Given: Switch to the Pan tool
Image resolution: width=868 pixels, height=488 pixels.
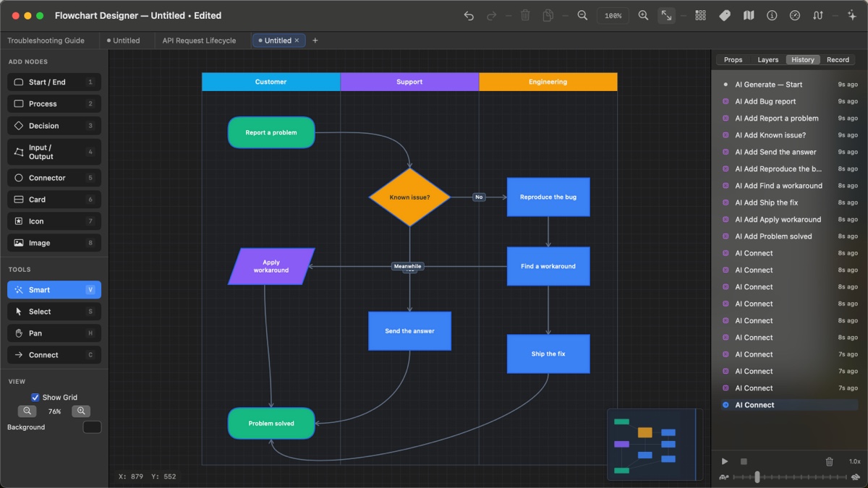Looking at the screenshot, I should click(x=54, y=333).
